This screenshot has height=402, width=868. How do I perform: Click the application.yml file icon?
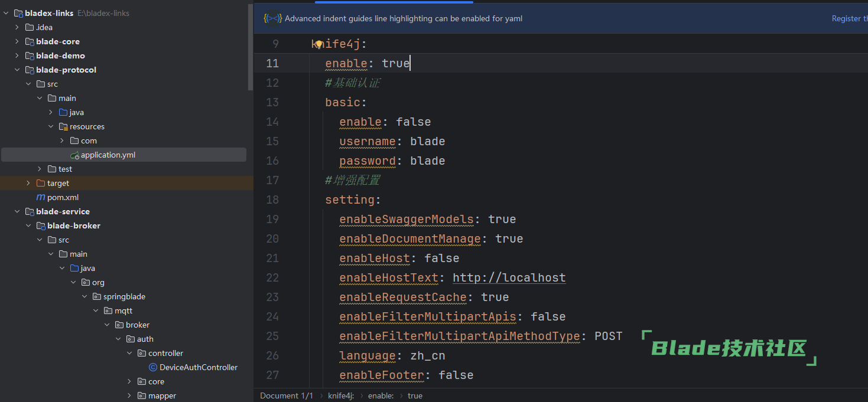point(74,155)
